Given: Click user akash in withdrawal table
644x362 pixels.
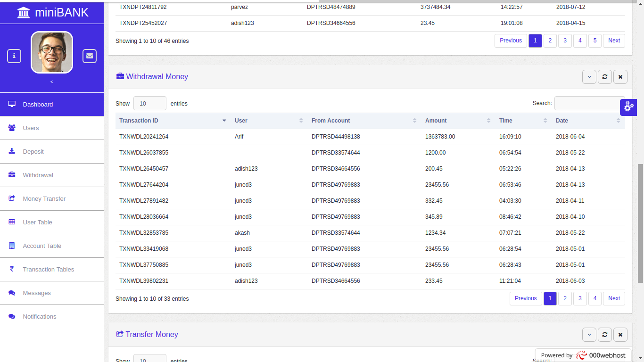Looking at the screenshot, I should tap(242, 233).
